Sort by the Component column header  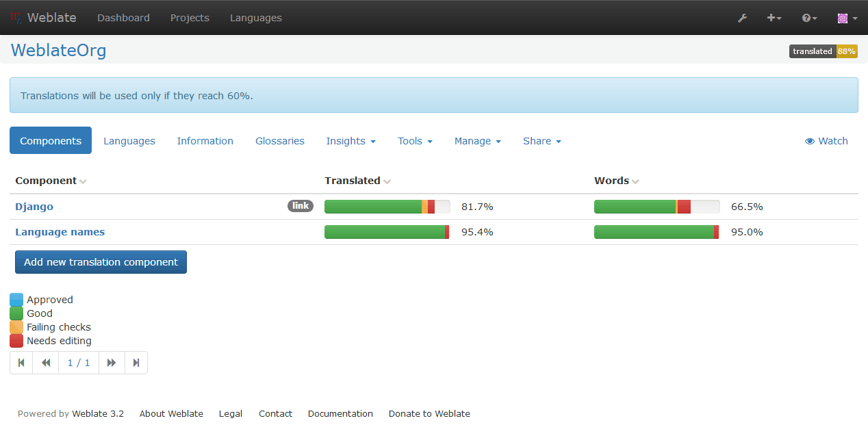pyautogui.click(x=51, y=181)
